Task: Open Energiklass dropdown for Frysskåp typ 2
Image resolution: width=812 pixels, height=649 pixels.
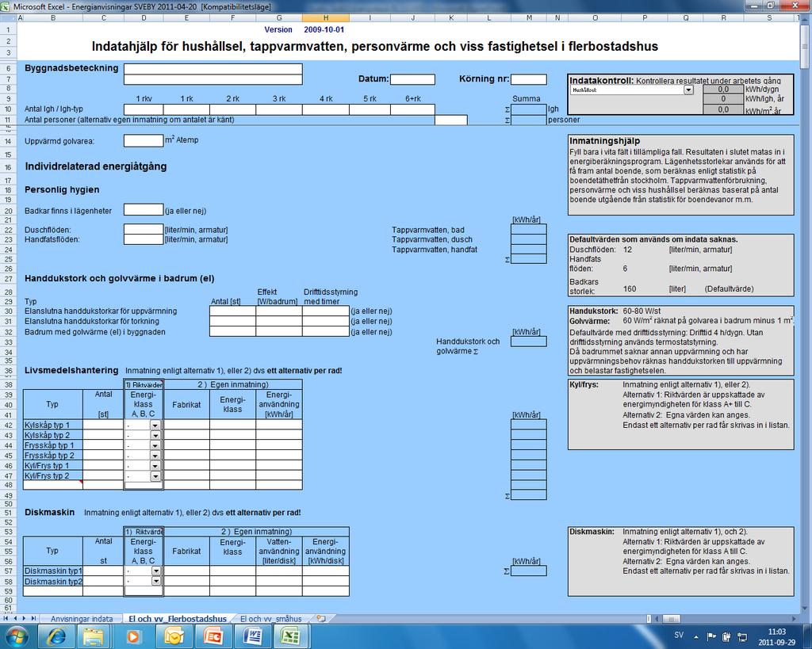Action: point(155,456)
